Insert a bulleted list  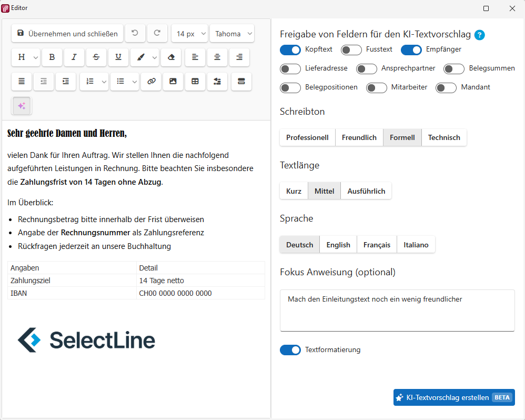120,82
